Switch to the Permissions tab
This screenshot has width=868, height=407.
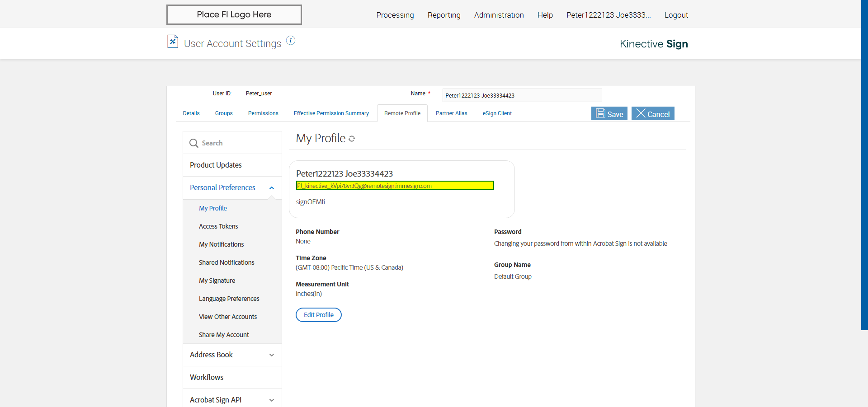[263, 113]
